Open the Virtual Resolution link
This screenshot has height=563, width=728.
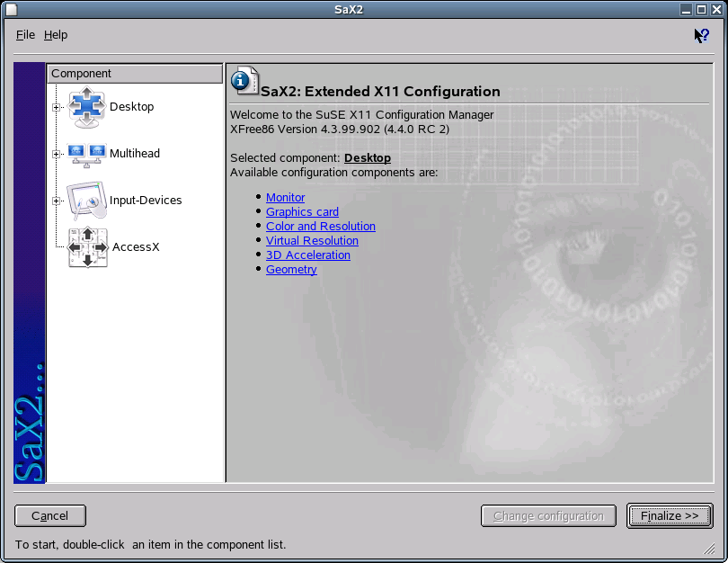tap(312, 241)
